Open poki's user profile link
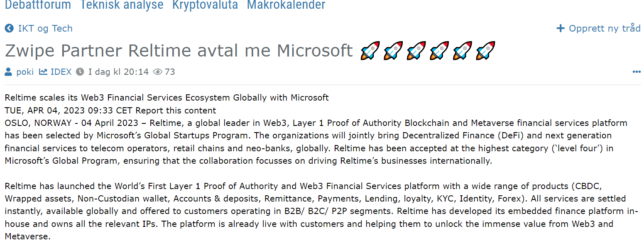The width and height of the screenshot is (644, 246). point(25,72)
